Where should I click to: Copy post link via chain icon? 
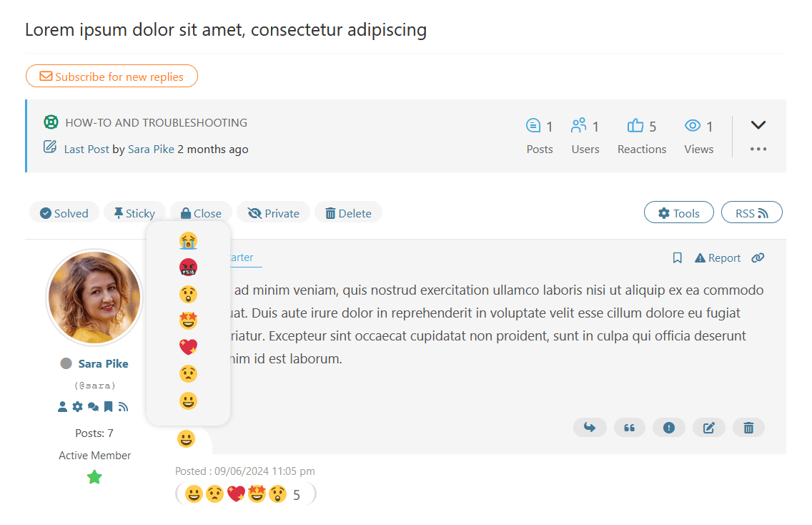[758, 258]
